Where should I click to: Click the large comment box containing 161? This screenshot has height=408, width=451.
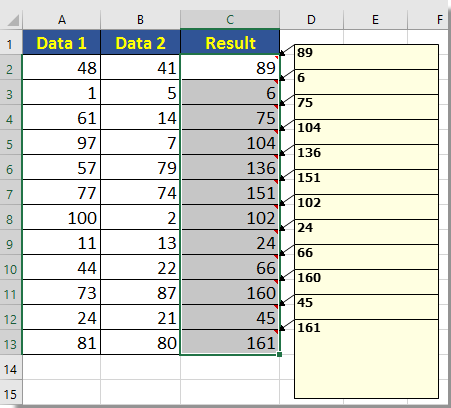366,359
